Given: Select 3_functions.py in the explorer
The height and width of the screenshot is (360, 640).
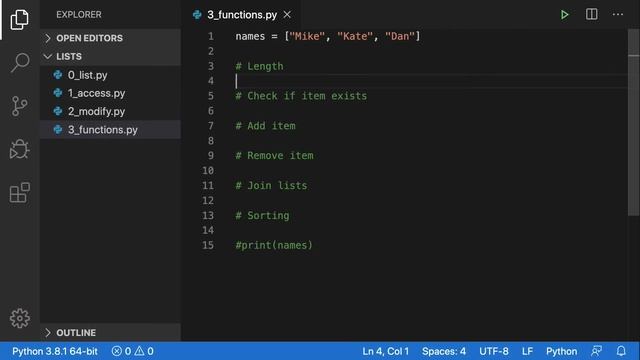Looking at the screenshot, I should [110, 129].
